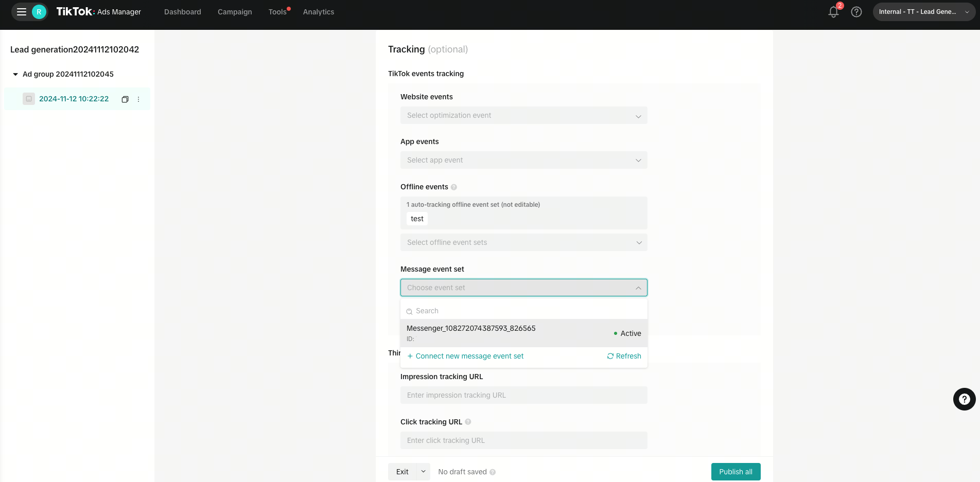Click the test offline event set tag
The height and width of the screenshot is (482, 980).
tap(417, 219)
